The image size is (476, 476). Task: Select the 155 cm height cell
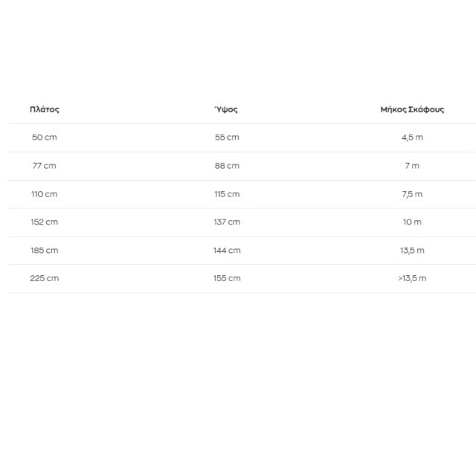(227, 279)
